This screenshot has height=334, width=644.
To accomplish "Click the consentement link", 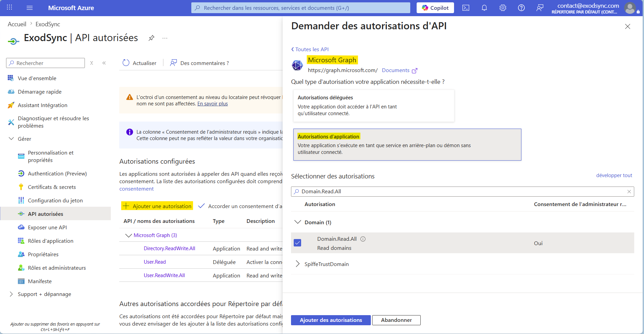I will pos(136,189).
